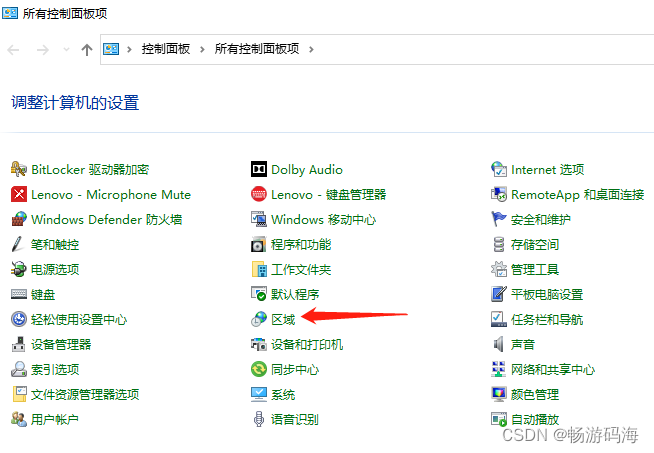654x453 pixels.
Task: Open the 任务栏和导航 icon
Action: pyautogui.click(x=499, y=320)
